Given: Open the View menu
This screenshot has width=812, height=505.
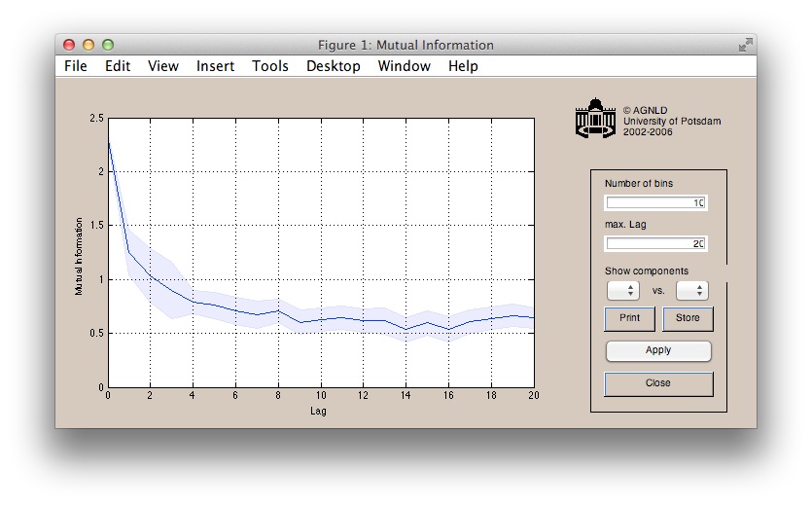Looking at the screenshot, I should 163,66.
